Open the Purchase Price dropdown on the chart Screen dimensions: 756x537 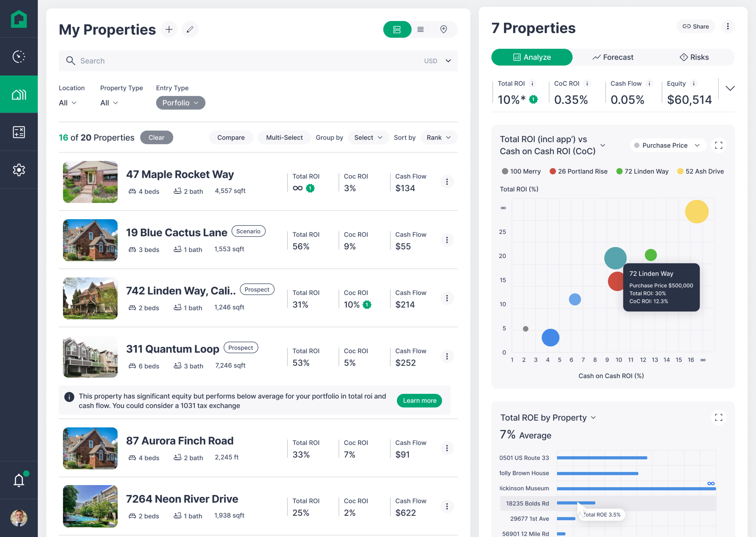[667, 145]
